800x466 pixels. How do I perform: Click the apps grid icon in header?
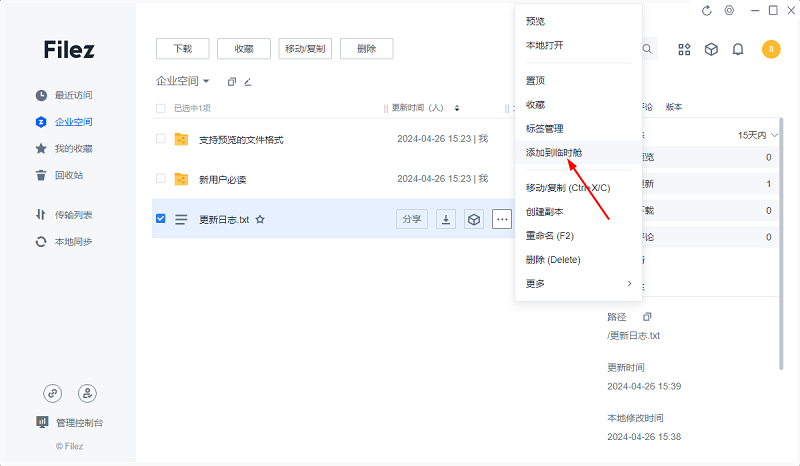click(685, 49)
